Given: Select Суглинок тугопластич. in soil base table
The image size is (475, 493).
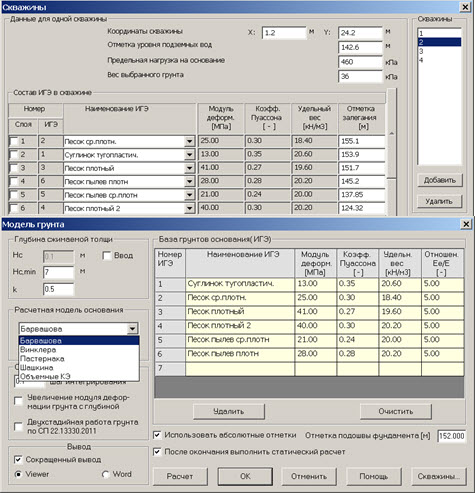Looking at the screenshot, I should tap(240, 284).
